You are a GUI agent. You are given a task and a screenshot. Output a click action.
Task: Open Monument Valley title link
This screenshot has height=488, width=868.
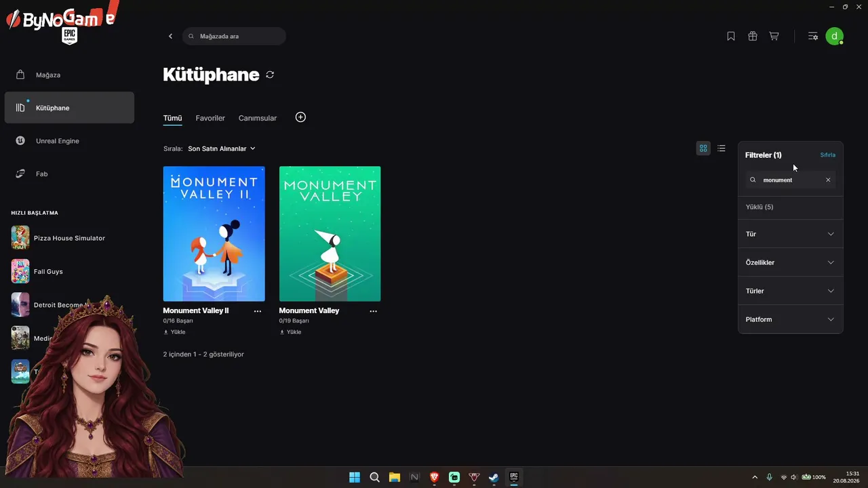309,310
